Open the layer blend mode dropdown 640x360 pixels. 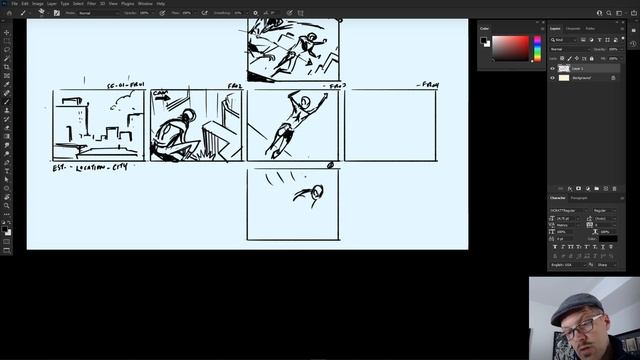[x=570, y=49]
